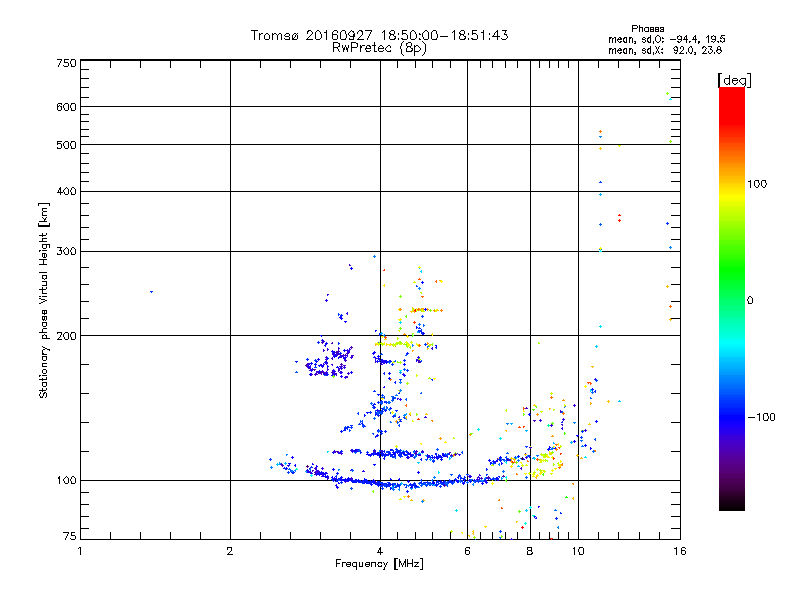Click the plot title 'Tromsø 20160927 18:50:00-18:51:43'
This screenshot has width=800, height=600.
(x=379, y=35)
